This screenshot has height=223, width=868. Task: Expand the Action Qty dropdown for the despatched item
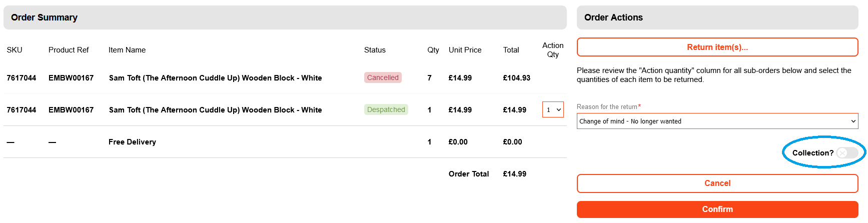(553, 109)
